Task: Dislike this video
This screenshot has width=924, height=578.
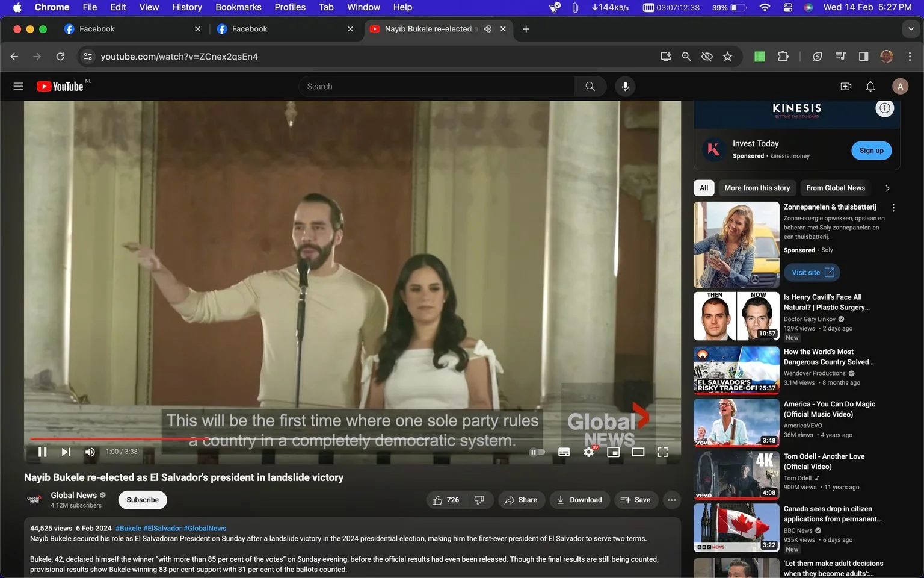Action: click(x=479, y=500)
